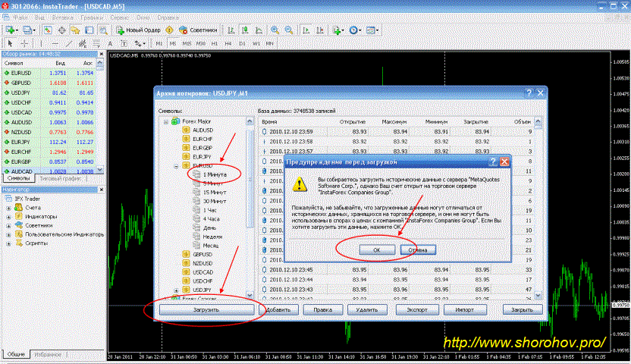Switch chart timeframe to M15

(187, 43)
